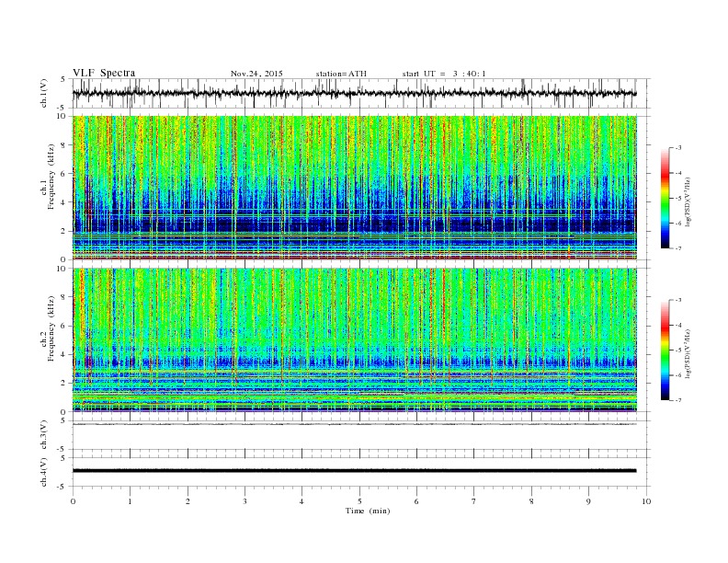Click time axis tick label "9"
The width and height of the screenshot is (728, 563).
tap(588, 501)
